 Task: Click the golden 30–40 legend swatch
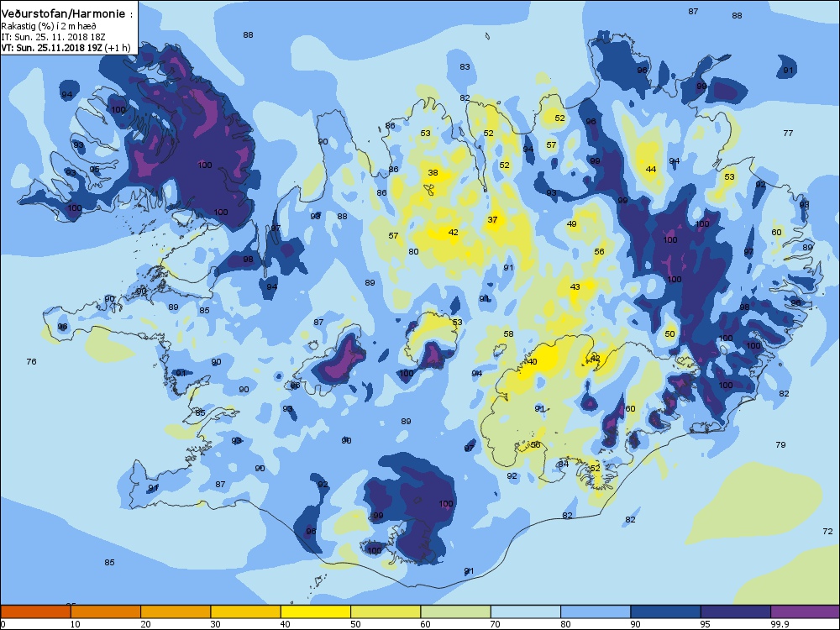246,612
